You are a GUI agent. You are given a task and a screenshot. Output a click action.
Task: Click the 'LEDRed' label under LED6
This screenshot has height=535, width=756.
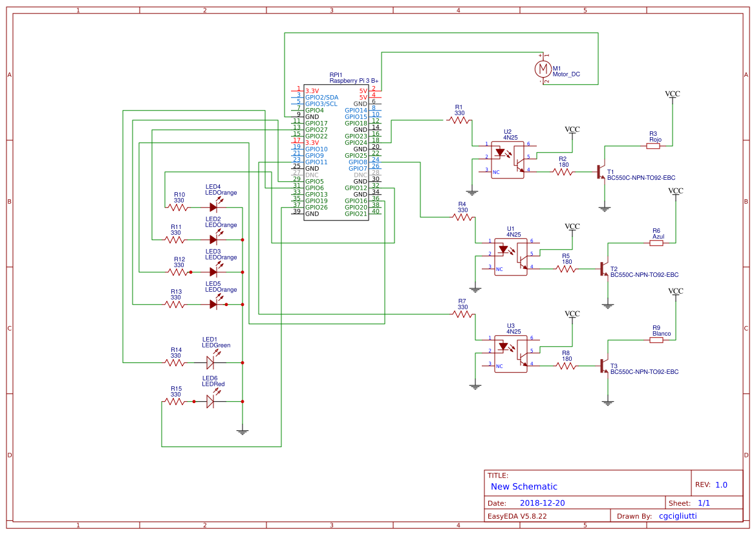(x=213, y=384)
